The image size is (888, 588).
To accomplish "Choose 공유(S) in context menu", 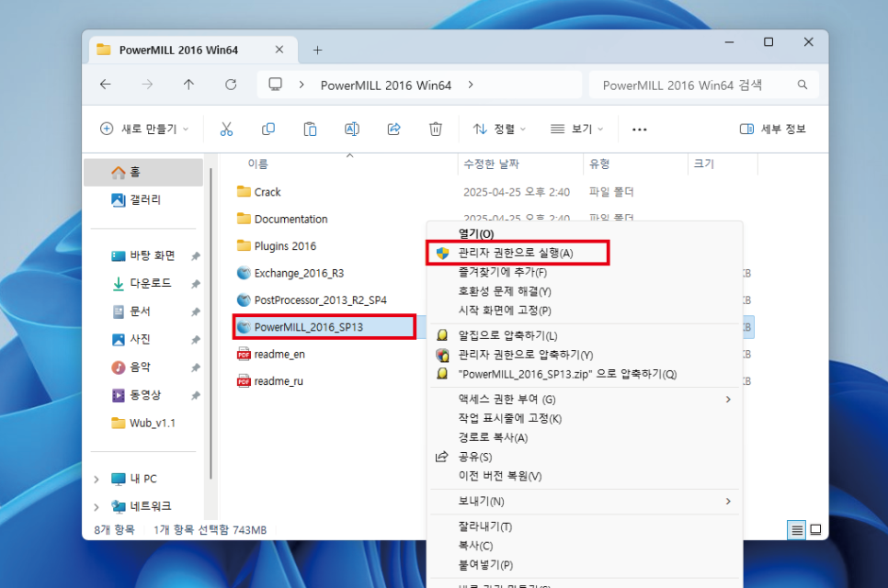I will coord(585,458).
